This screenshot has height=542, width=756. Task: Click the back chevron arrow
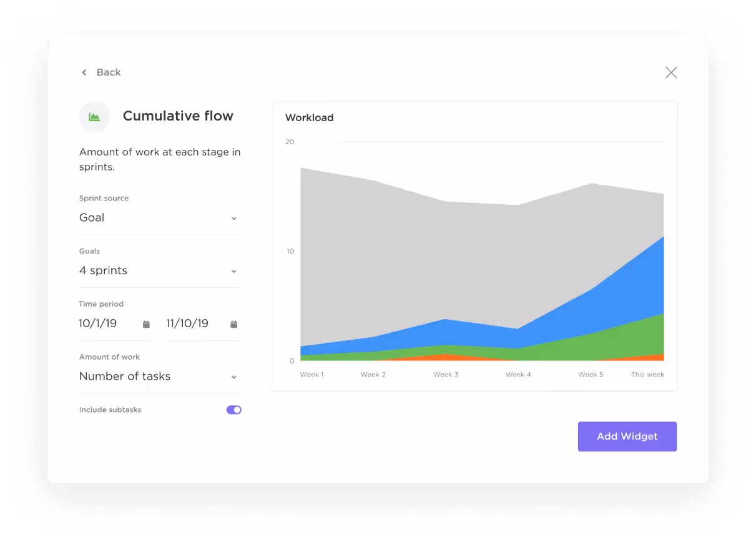84,72
